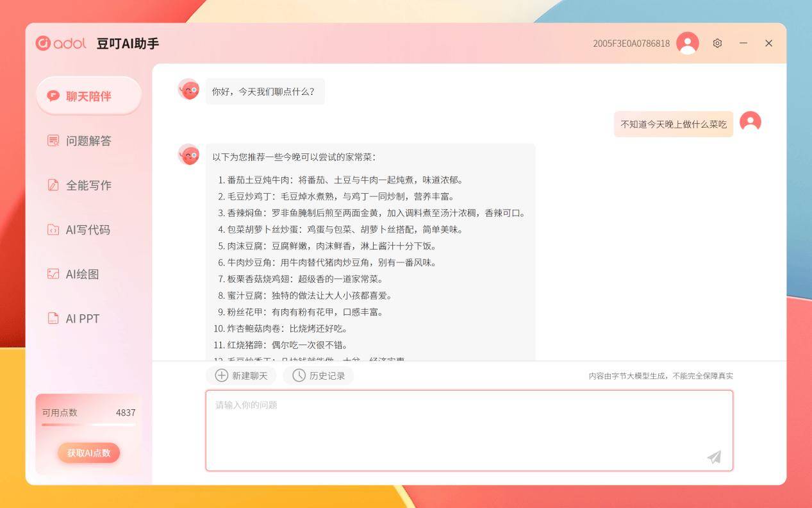The image size is (812, 508).
Task: Click the send message paper plane icon
Action: tap(714, 457)
